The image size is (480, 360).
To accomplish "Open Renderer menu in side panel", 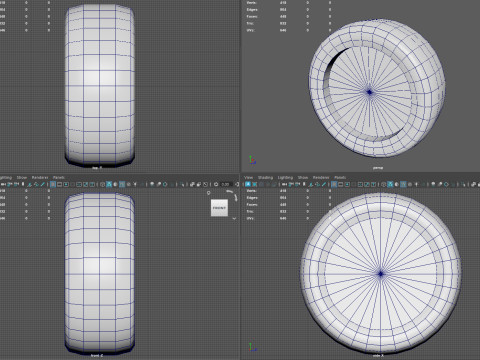I will (x=321, y=177).
